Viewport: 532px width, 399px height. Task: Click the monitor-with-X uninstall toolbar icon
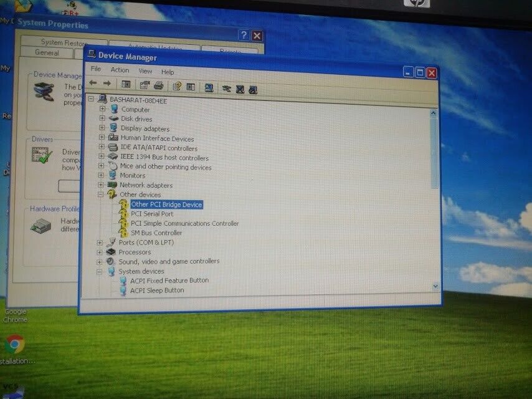pos(240,89)
